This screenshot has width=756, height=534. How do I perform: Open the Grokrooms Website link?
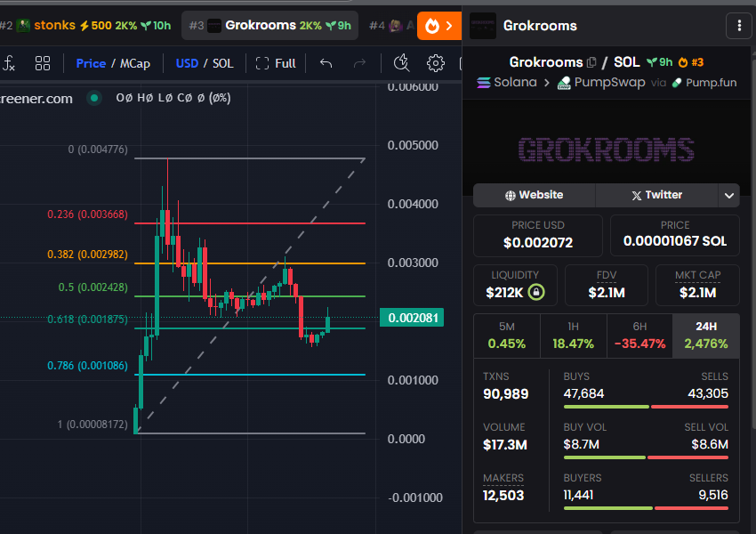535,195
